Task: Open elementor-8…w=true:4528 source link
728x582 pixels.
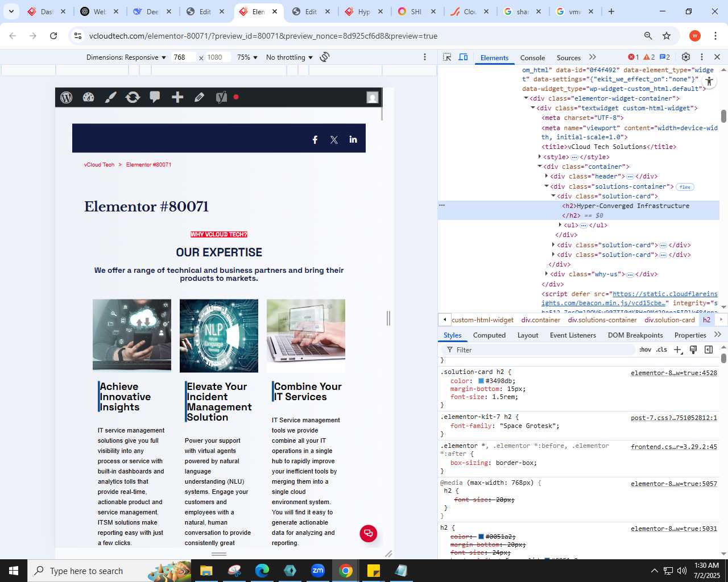Action: point(674,373)
